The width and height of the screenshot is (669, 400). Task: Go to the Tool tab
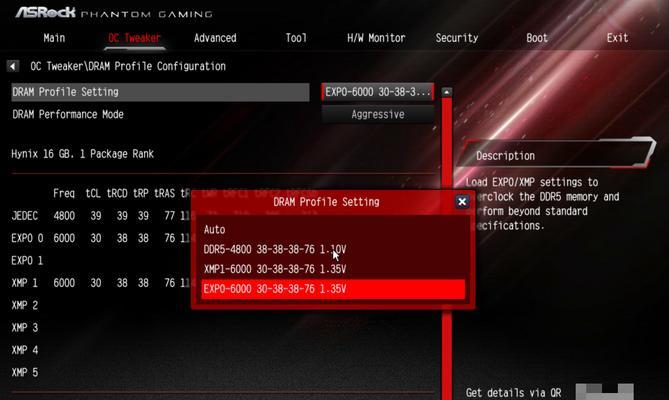[x=296, y=38]
